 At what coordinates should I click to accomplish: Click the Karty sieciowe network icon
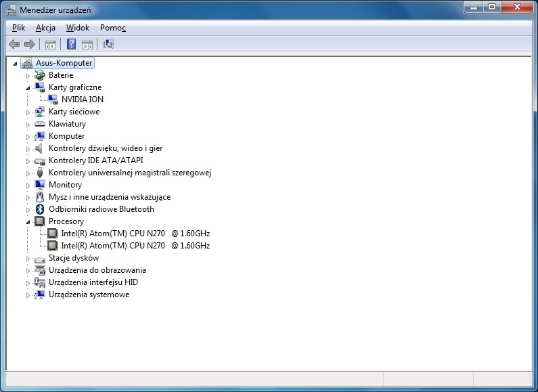pyautogui.click(x=40, y=112)
